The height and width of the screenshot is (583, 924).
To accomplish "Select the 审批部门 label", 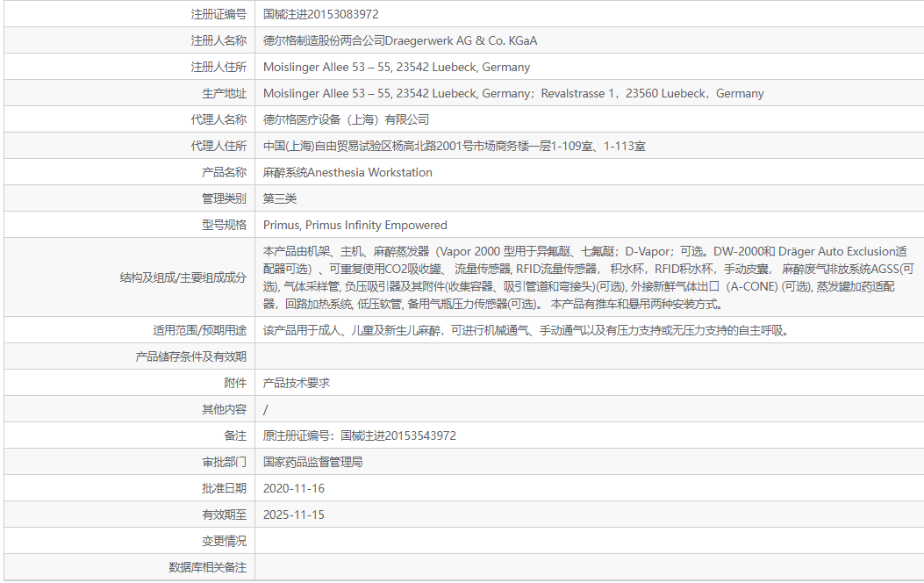I will pos(224,462).
